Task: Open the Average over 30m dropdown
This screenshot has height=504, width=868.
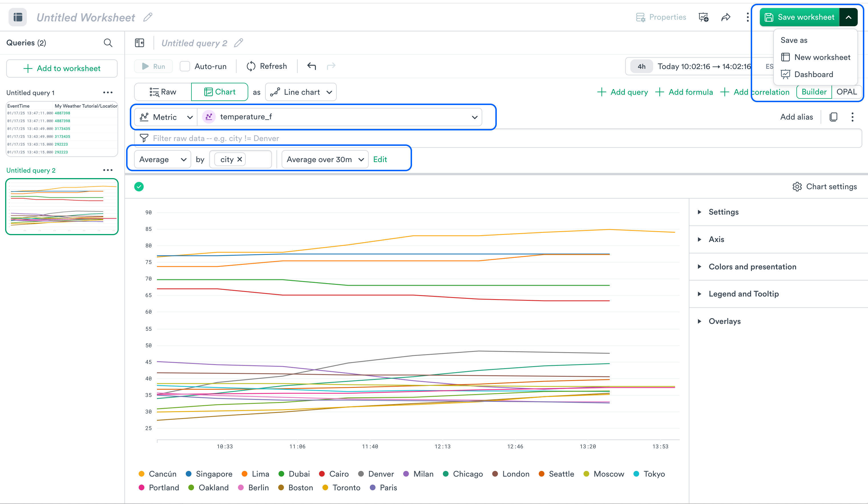Action: coord(325,160)
